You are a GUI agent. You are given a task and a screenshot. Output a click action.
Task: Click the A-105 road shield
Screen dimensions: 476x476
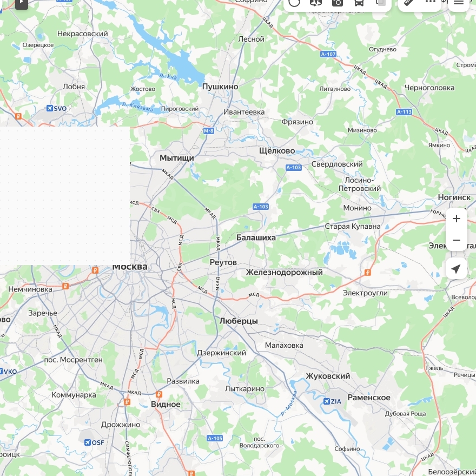tap(215, 438)
